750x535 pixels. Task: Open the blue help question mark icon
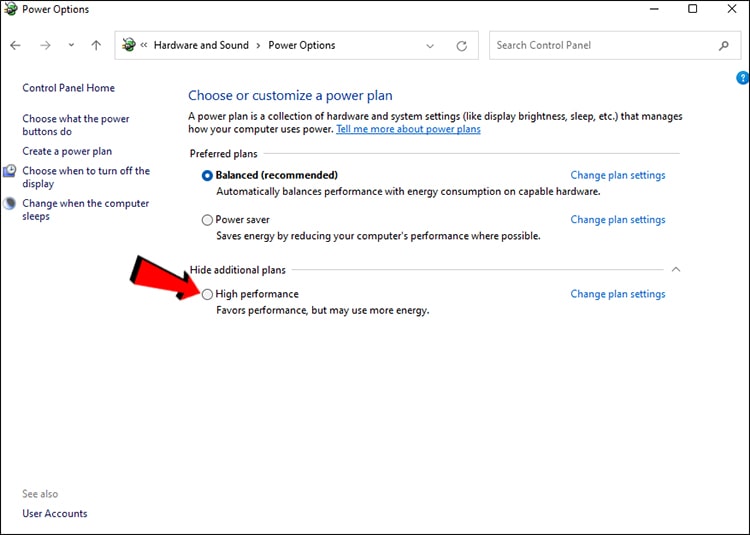(x=743, y=77)
